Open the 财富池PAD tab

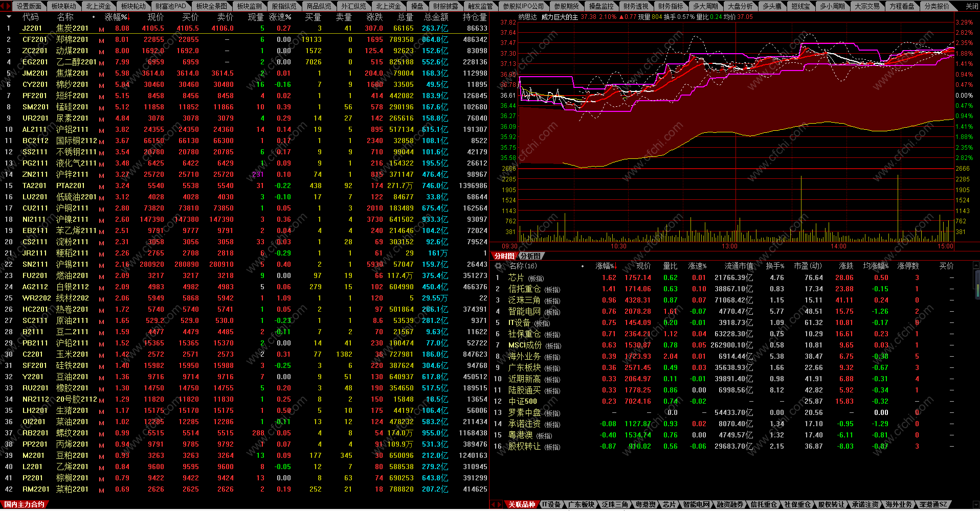click(171, 6)
